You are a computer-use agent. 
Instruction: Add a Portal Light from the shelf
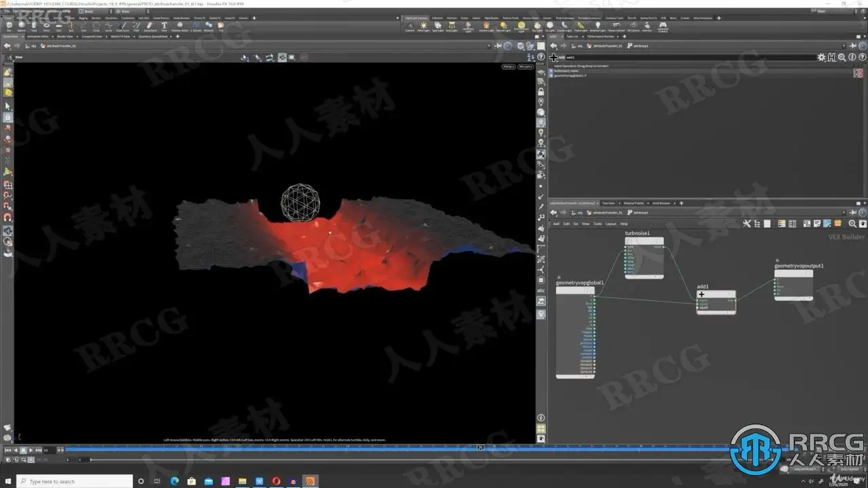click(579, 26)
